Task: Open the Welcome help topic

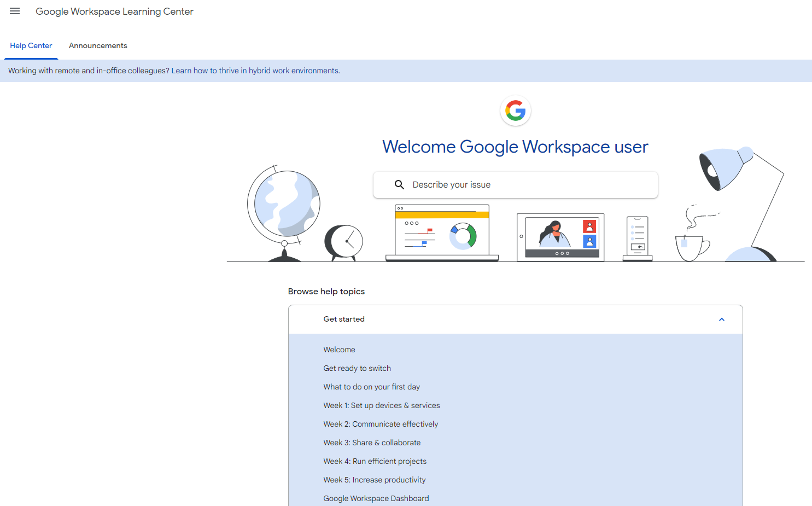Action: (x=339, y=350)
